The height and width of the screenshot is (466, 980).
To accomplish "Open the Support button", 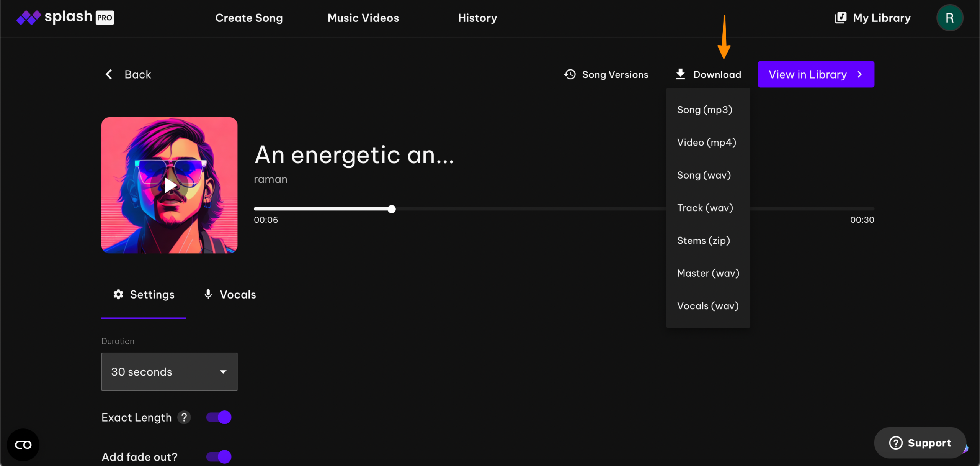I will point(920,443).
